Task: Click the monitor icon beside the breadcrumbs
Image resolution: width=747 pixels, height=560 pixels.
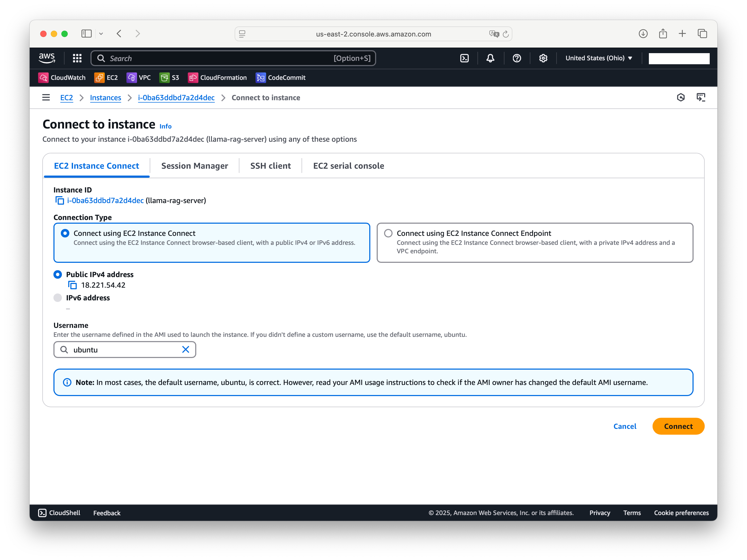Action: pyautogui.click(x=701, y=98)
